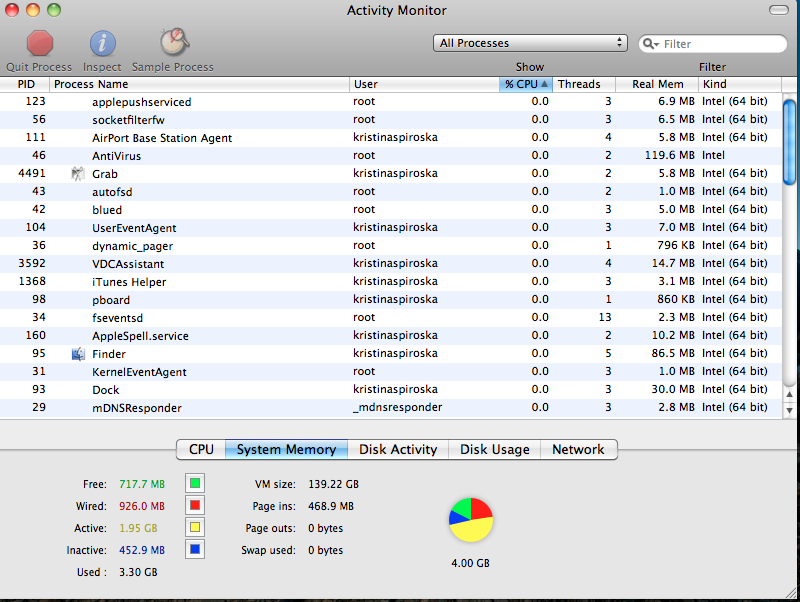800x602 pixels.
Task: Click PID 4491 cell
Action: click(x=32, y=173)
